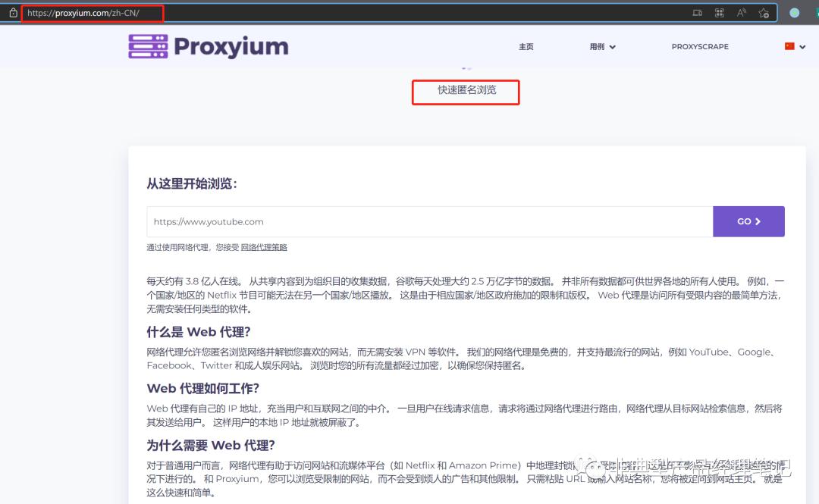Click the add-to-favorites star icon
This screenshot has height=504, width=819.
763,13
